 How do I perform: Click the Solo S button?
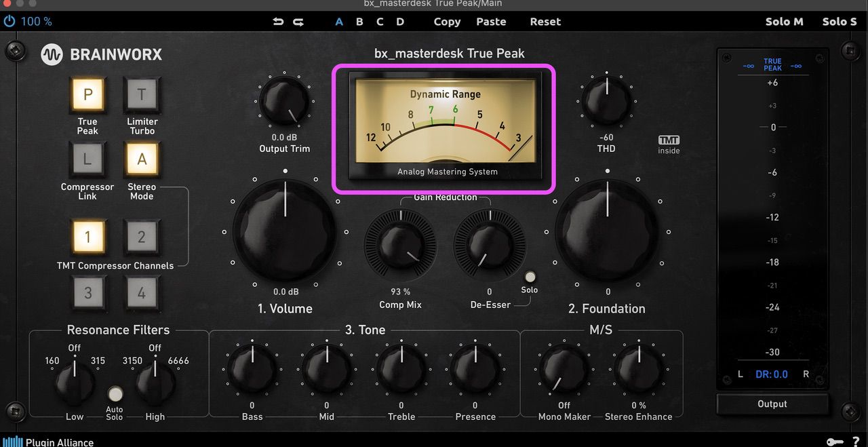[840, 22]
